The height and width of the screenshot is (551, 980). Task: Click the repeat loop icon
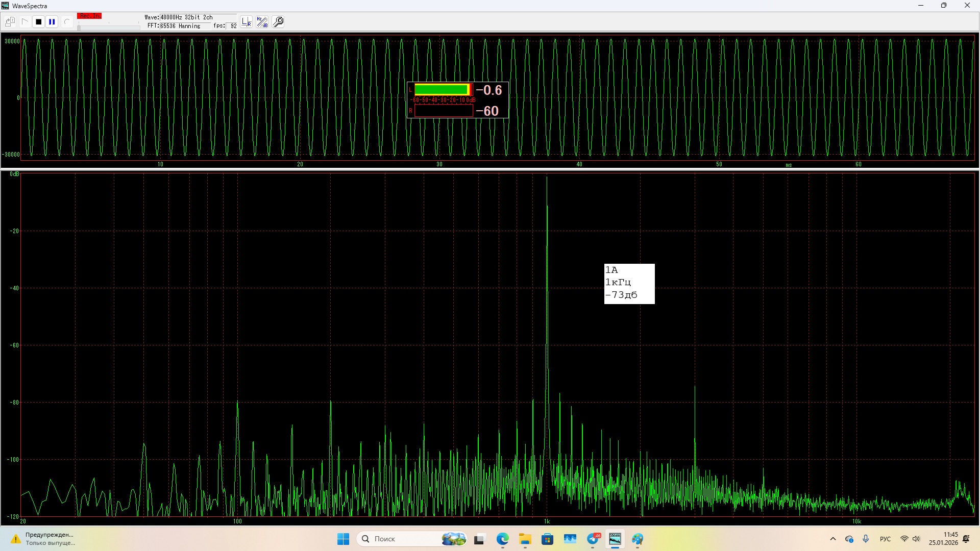point(66,22)
